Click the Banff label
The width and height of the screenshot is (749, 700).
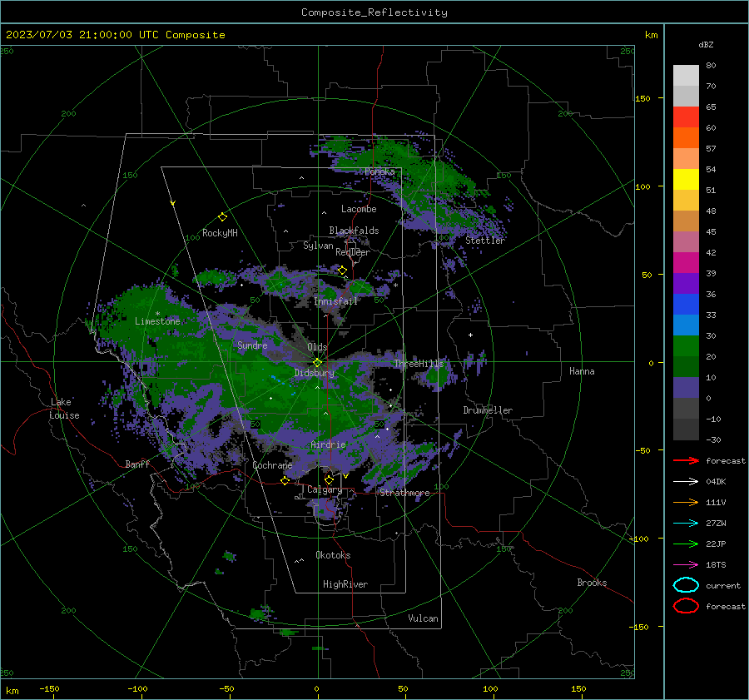click(137, 464)
